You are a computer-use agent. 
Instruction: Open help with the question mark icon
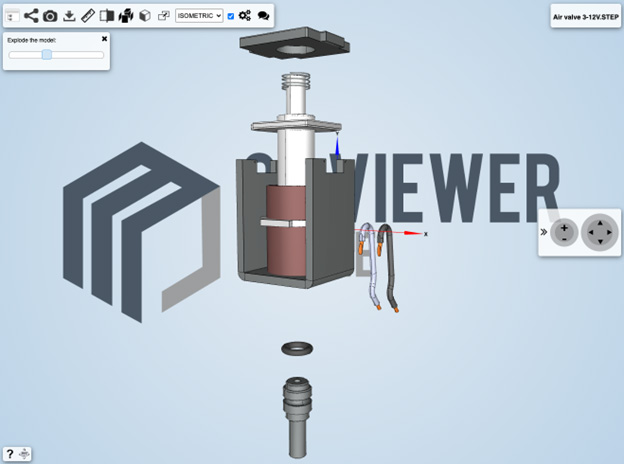coord(10,454)
